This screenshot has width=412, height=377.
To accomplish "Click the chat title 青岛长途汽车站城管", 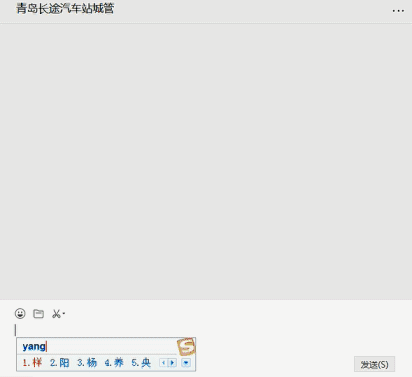I will [x=65, y=9].
